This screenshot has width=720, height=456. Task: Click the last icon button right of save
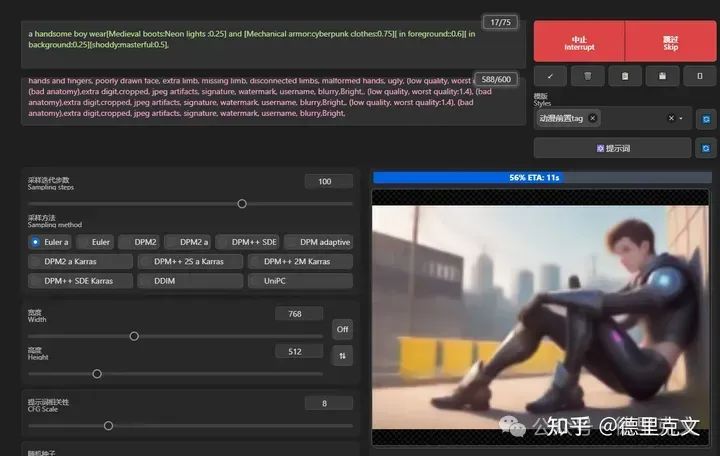700,76
